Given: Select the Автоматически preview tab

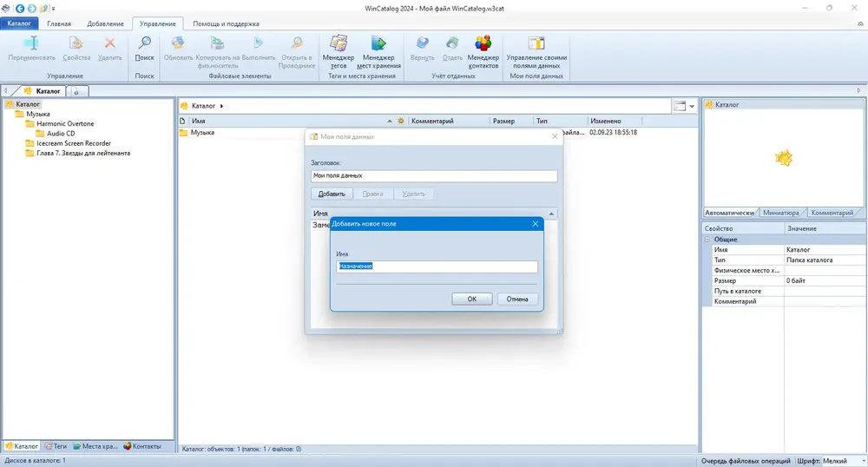Looking at the screenshot, I should 729,213.
